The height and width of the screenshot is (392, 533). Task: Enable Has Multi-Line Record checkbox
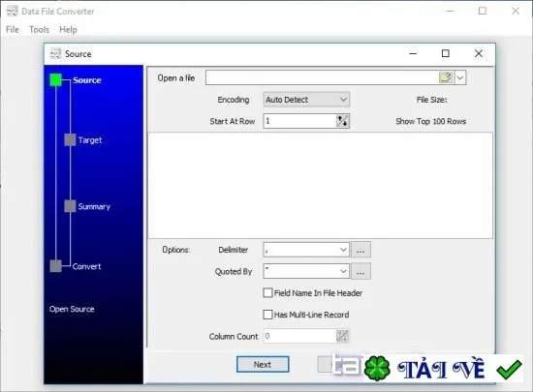(x=267, y=315)
